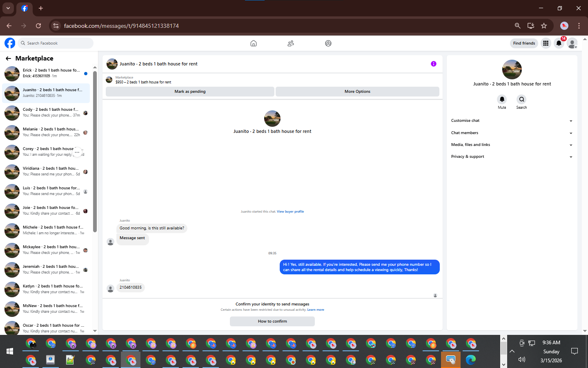Open the Friends icon in top navigation
The width and height of the screenshot is (588, 368).
pos(291,43)
